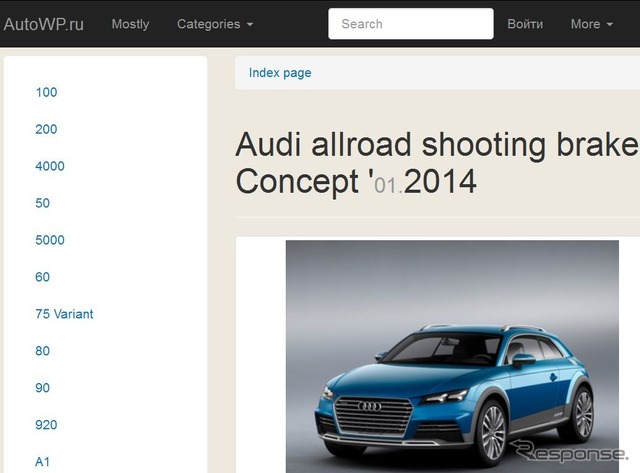Select the 50 model in sidebar

coord(42,203)
